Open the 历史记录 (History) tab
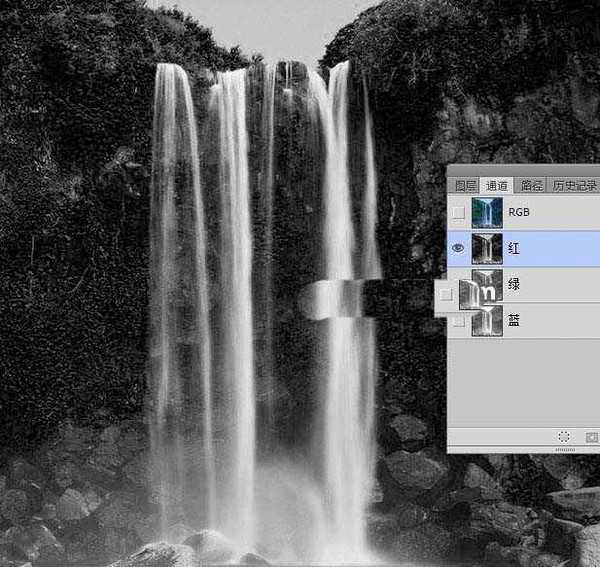The width and height of the screenshot is (600, 567). tap(574, 186)
